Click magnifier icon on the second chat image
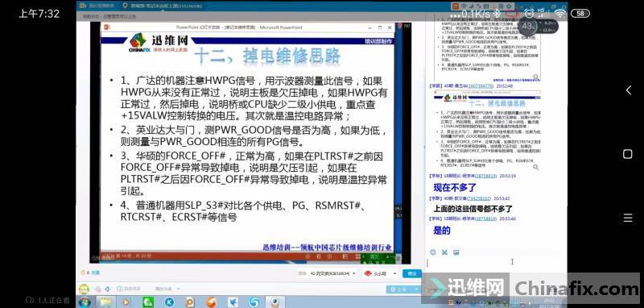Screen dimensions: 644x308 pos(535,168)
